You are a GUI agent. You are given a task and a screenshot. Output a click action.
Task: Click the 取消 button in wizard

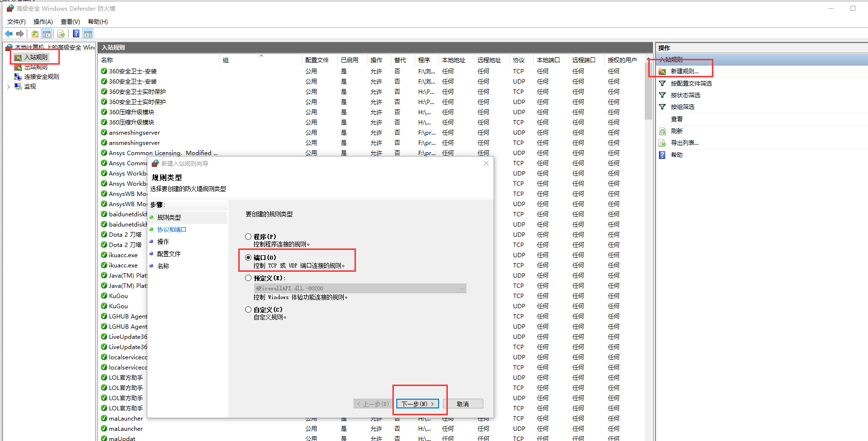point(463,404)
